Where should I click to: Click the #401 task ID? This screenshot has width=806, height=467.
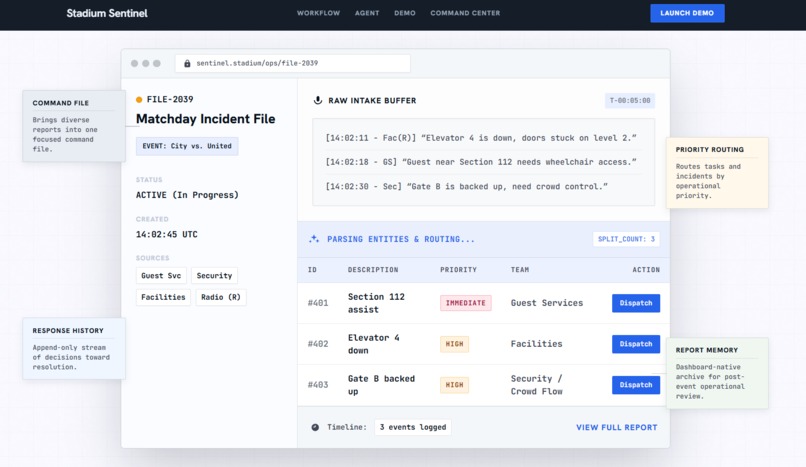coord(318,303)
